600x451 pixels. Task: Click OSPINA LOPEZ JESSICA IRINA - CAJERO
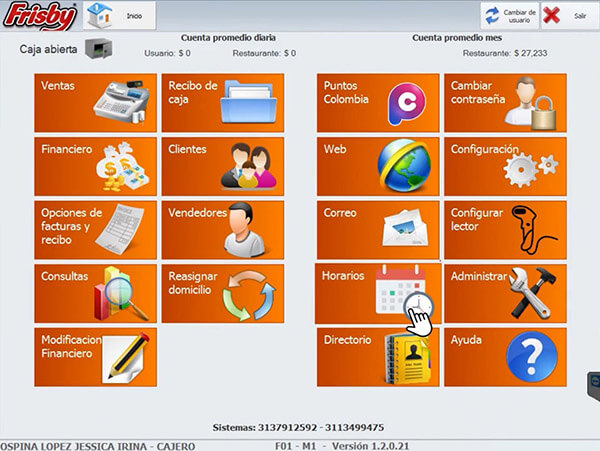pyautogui.click(x=98, y=446)
